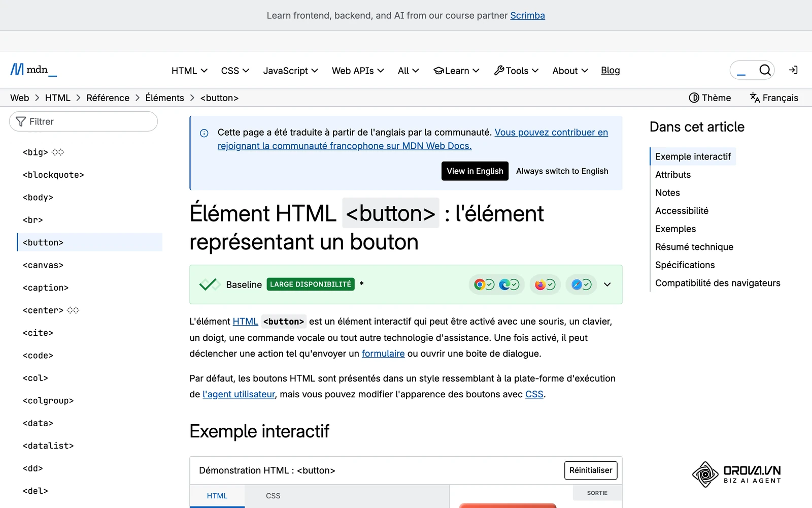812x508 pixels.
Task: Open the formulaire link
Action: tap(383, 354)
